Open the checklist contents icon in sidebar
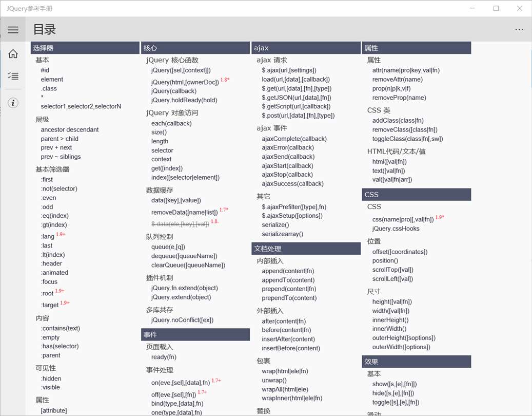The image size is (532, 416). click(13, 75)
